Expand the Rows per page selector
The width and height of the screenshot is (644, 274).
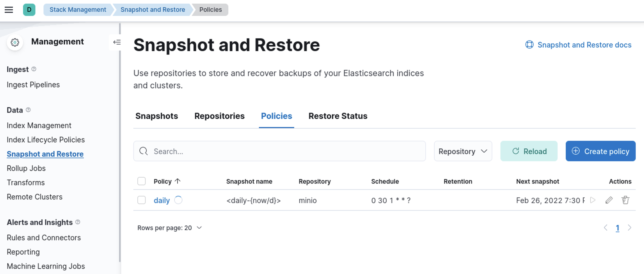pyautogui.click(x=170, y=228)
